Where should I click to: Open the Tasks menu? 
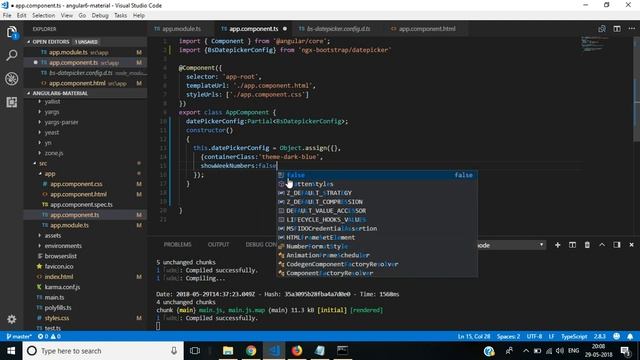120,16
